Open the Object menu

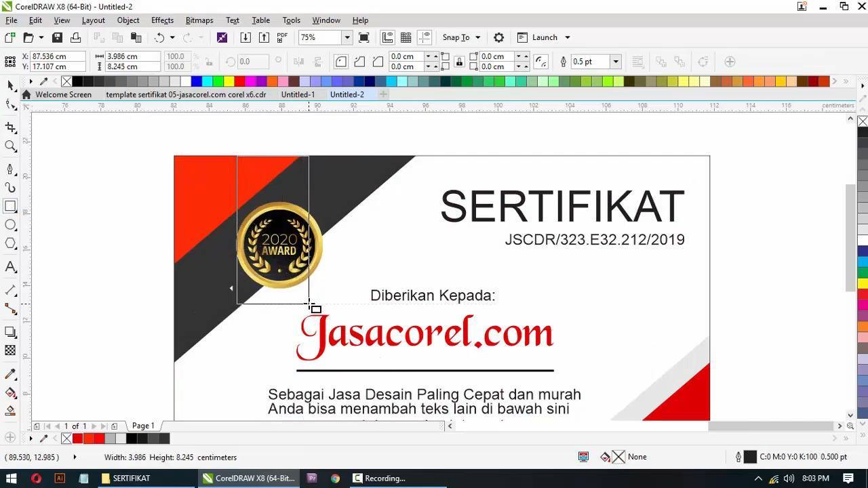point(128,20)
